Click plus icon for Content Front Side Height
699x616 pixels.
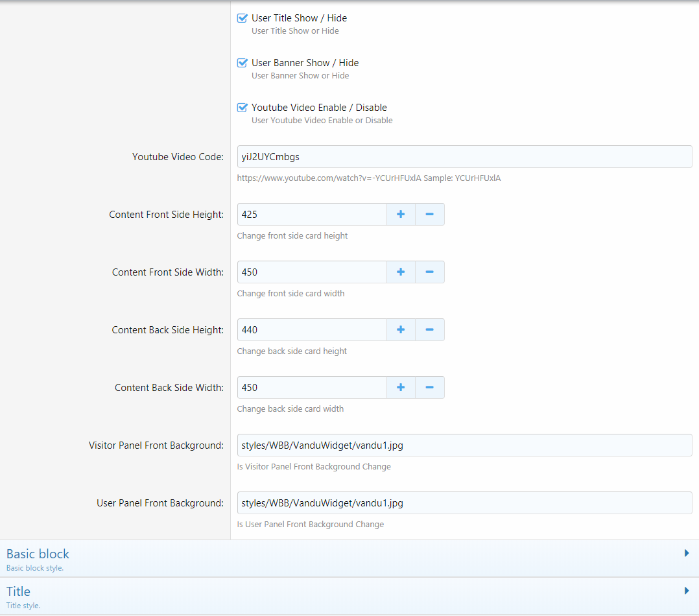(x=401, y=215)
